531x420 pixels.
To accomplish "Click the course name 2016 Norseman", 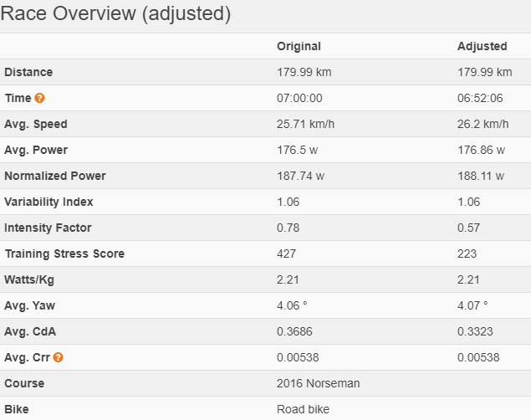I will [317, 383].
